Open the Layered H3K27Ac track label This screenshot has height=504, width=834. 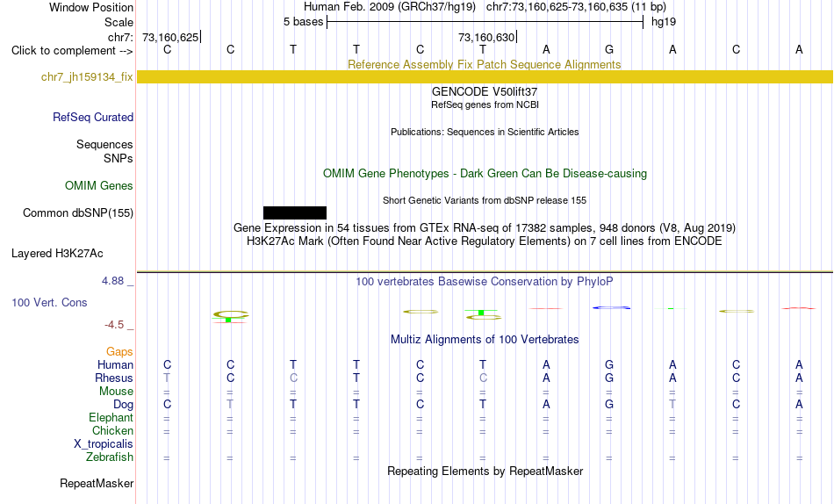click(57, 254)
